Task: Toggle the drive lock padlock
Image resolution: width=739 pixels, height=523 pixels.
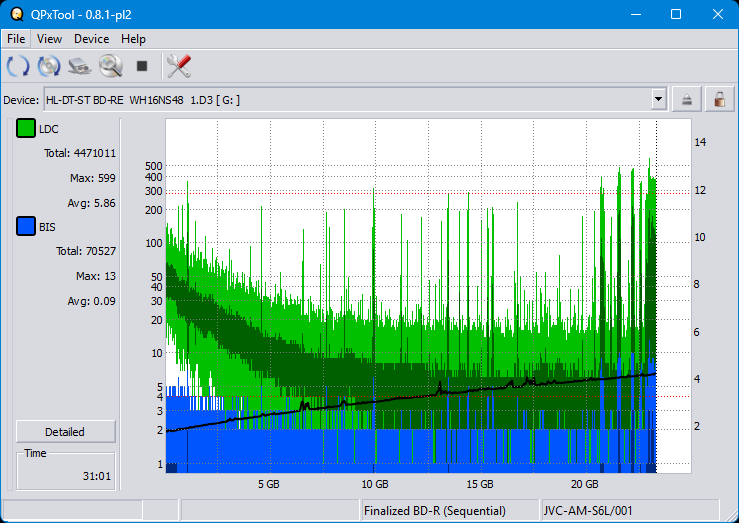Action: coord(718,99)
